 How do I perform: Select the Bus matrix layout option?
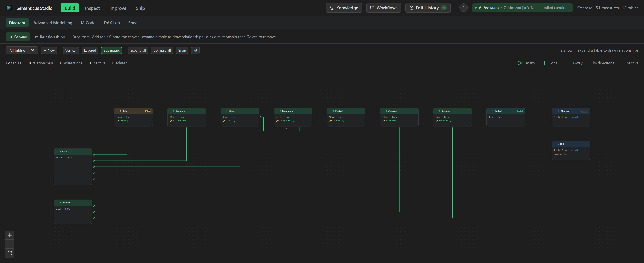click(111, 50)
